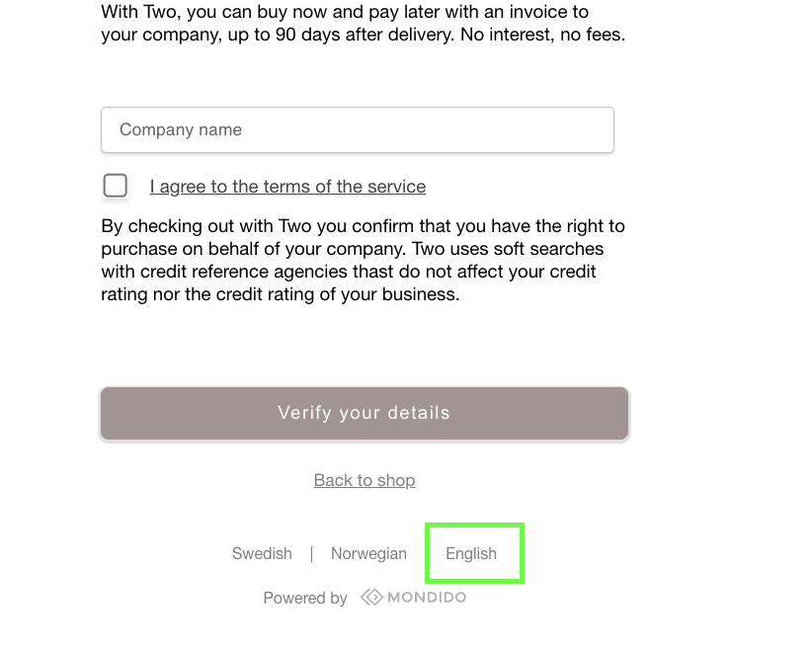
Task: Open the terms of the service link
Action: click(287, 187)
